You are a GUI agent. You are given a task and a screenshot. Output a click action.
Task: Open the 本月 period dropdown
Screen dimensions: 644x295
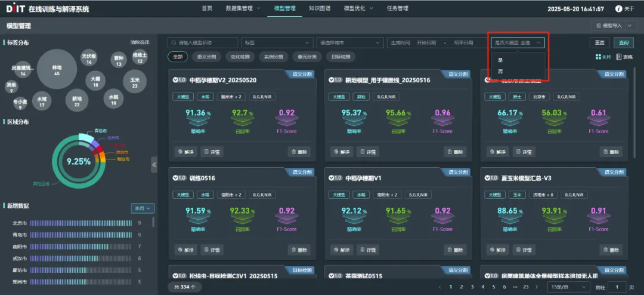143,208
